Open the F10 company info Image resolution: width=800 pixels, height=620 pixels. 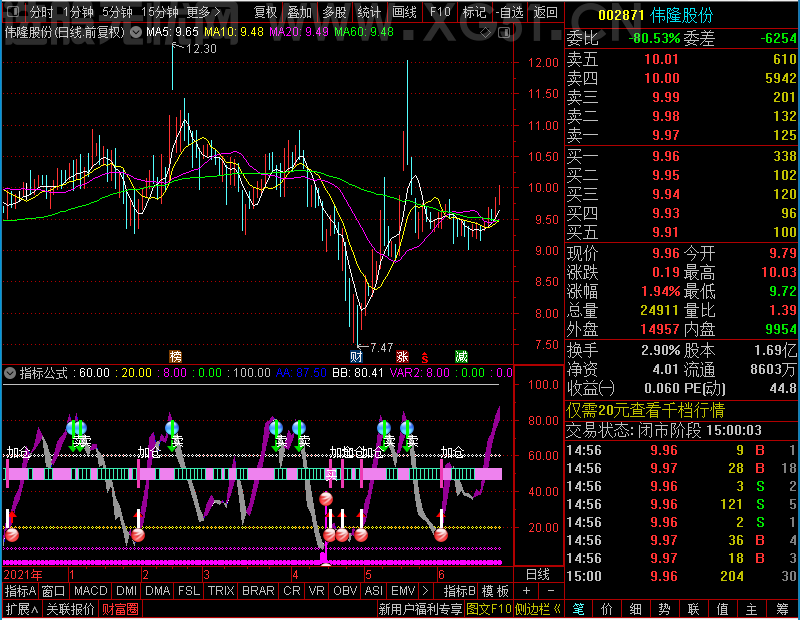click(439, 11)
